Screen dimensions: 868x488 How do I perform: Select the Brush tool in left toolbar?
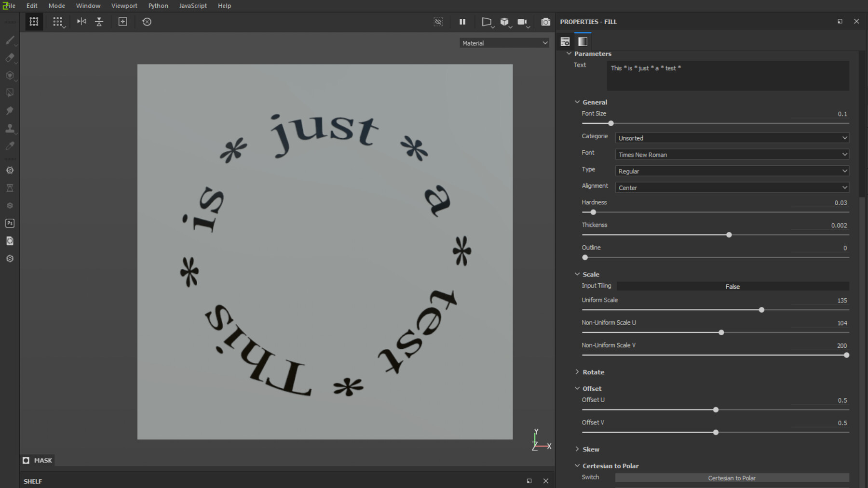coord(10,40)
